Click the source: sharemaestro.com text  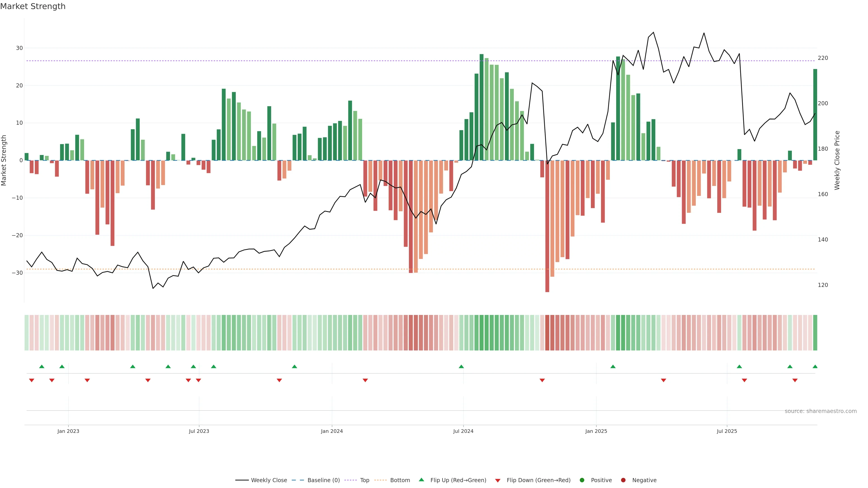coord(821,411)
